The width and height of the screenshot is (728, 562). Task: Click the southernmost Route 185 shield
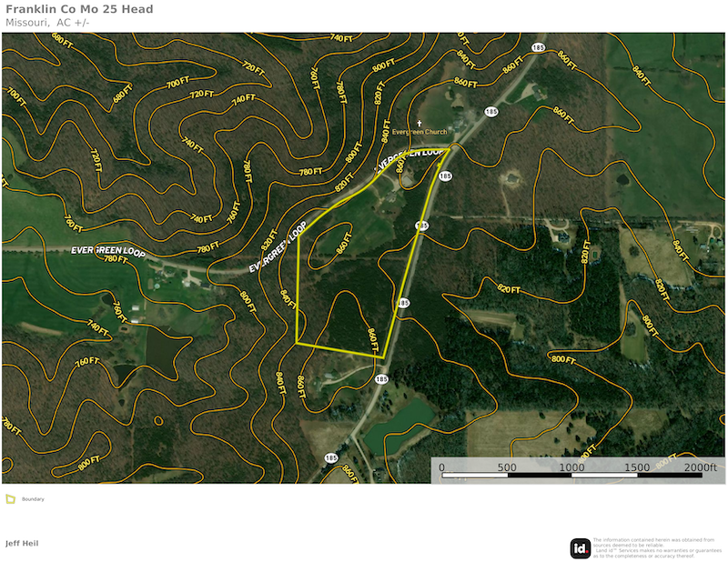(331, 457)
